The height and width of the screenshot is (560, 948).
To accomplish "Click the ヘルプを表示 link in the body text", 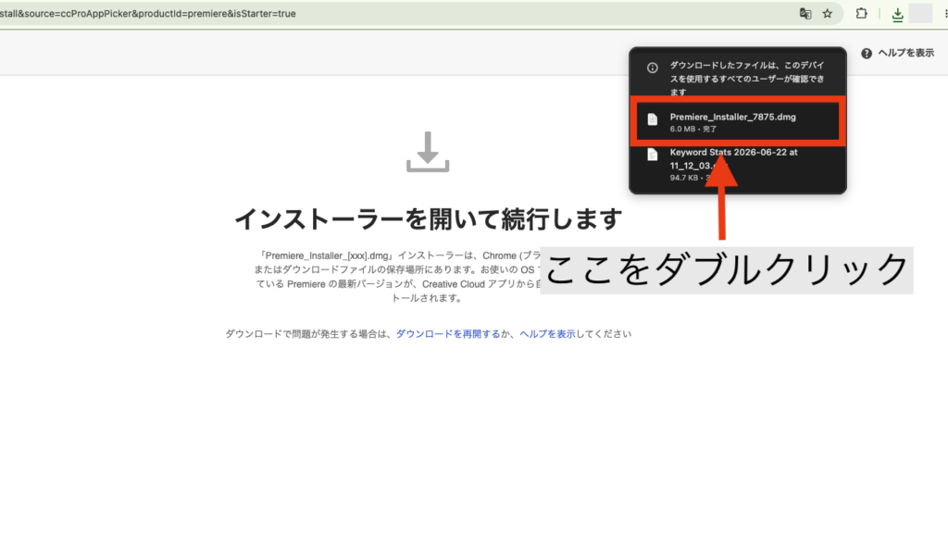I will tap(547, 334).
